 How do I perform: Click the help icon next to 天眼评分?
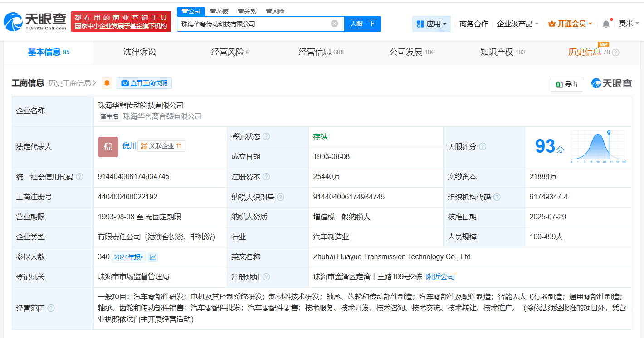click(x=482, y=146)
